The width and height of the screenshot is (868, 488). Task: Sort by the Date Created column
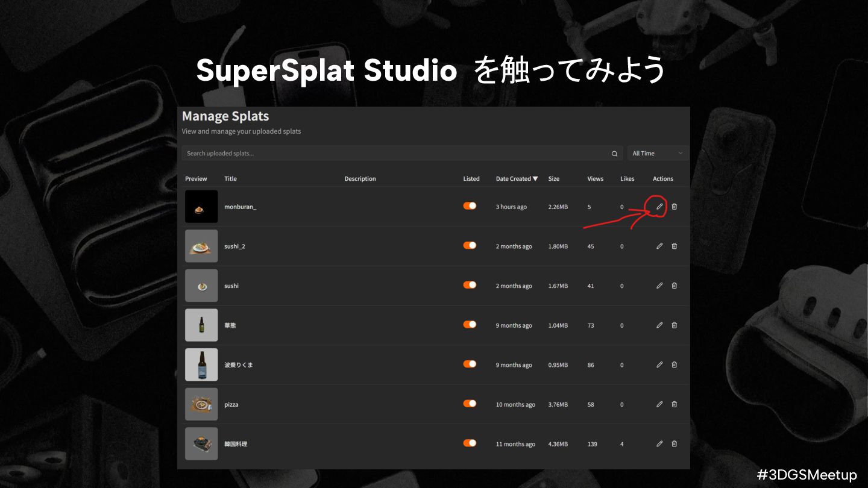point(517,179)
